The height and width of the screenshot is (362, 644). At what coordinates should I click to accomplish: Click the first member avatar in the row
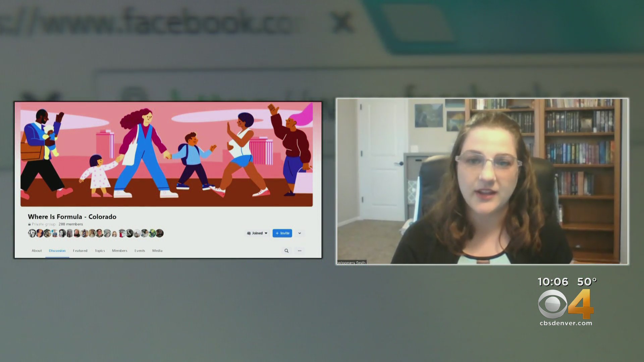click(32, 233)
